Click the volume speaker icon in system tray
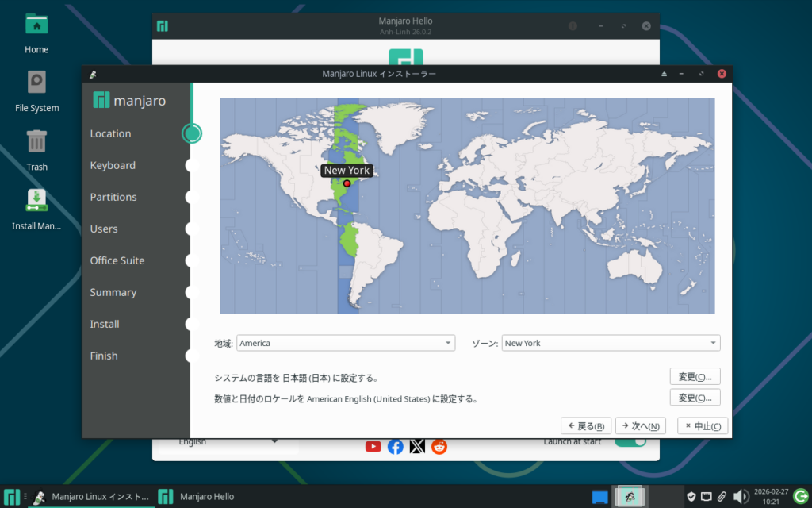Image resolution: width=812 pixels, height=508 pixels. (741, 497)
